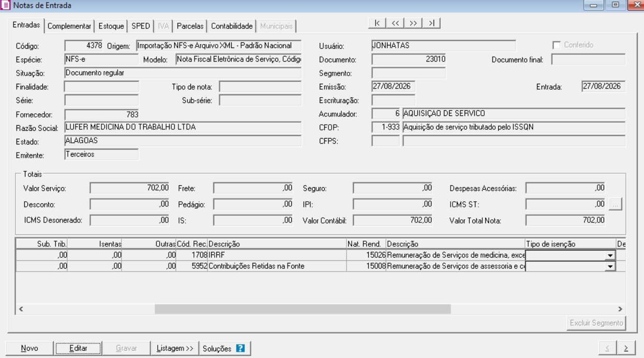Open the Contabilidade tab
The height and width of the screenshot is (358, 644).
[232, 26]
